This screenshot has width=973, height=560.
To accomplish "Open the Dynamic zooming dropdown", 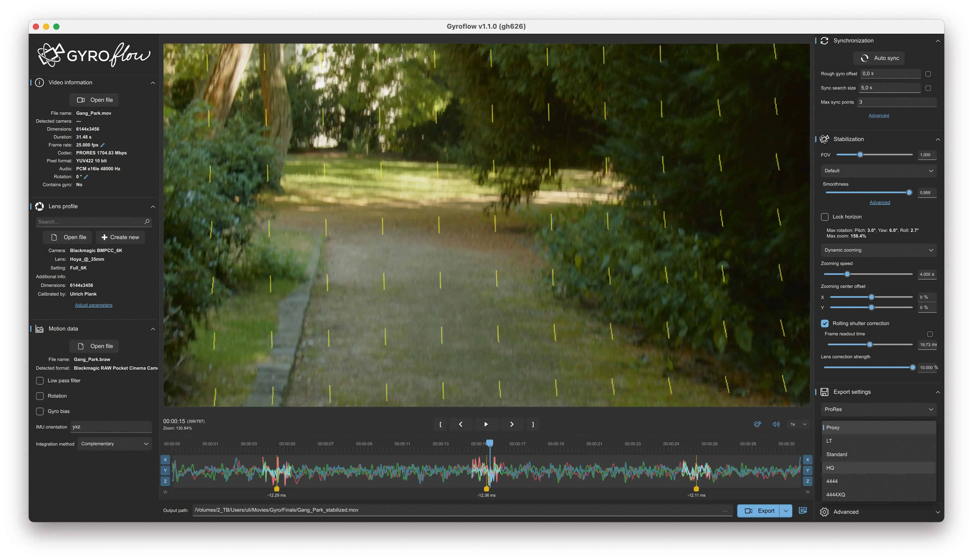I will [878, 250].
